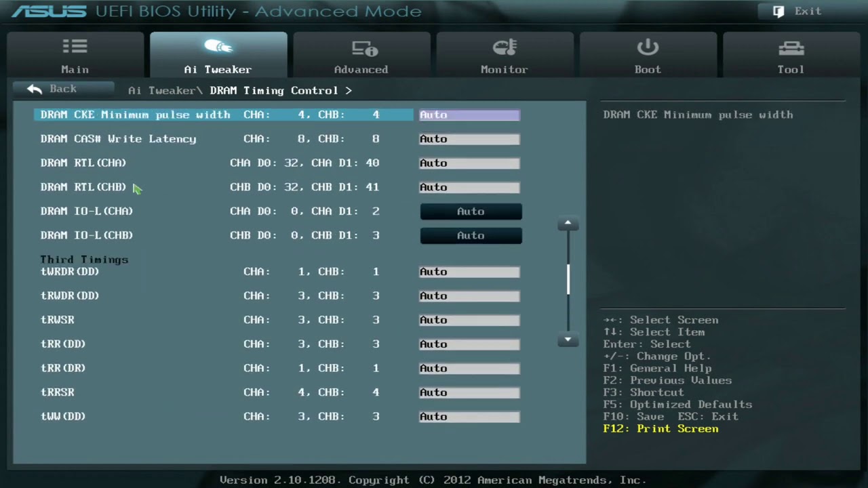Select the Ai Tweaker tab label
This screenshot has width=868, height=488.
[x=218, y=69]
